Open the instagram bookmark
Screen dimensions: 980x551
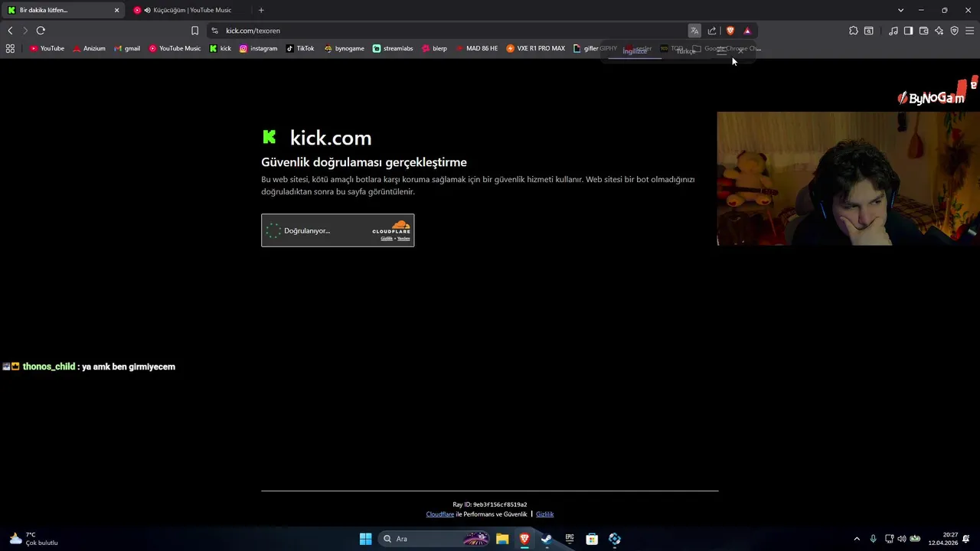[x=258, y=48]
